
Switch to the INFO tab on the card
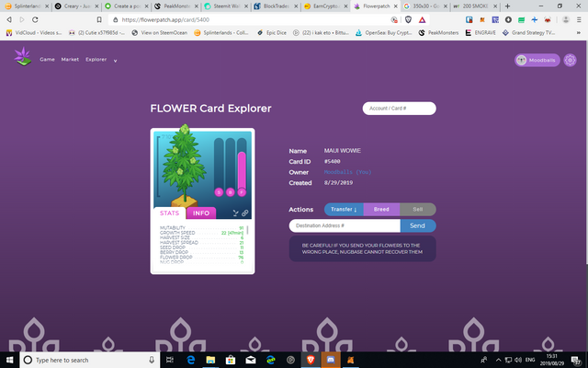[201, 213]
